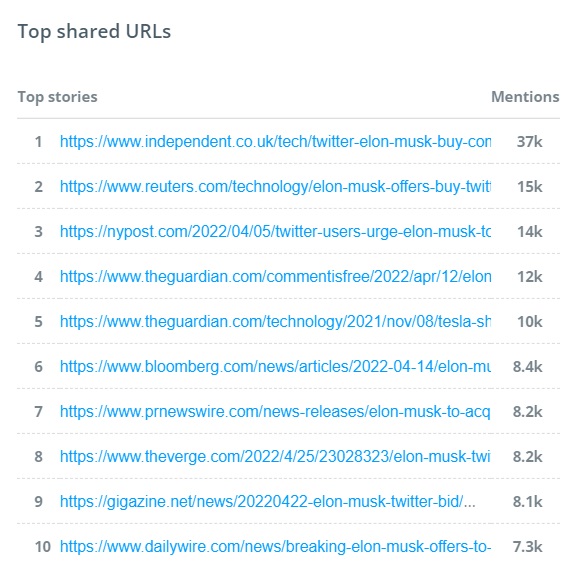Image resolution: width=580 pixels, height=575 pixels.
Task: Open the nypost.com twitter-users-urge link
Action: point(275,232)
